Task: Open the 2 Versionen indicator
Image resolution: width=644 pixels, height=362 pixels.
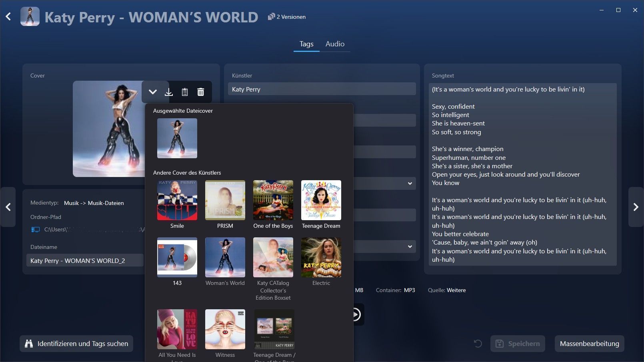Action: point(287,17)
